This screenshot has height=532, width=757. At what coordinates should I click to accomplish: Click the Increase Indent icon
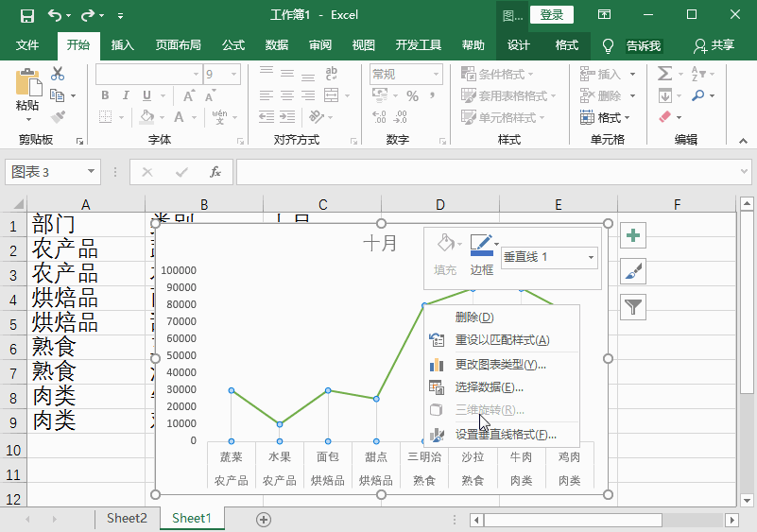point(287,117)
